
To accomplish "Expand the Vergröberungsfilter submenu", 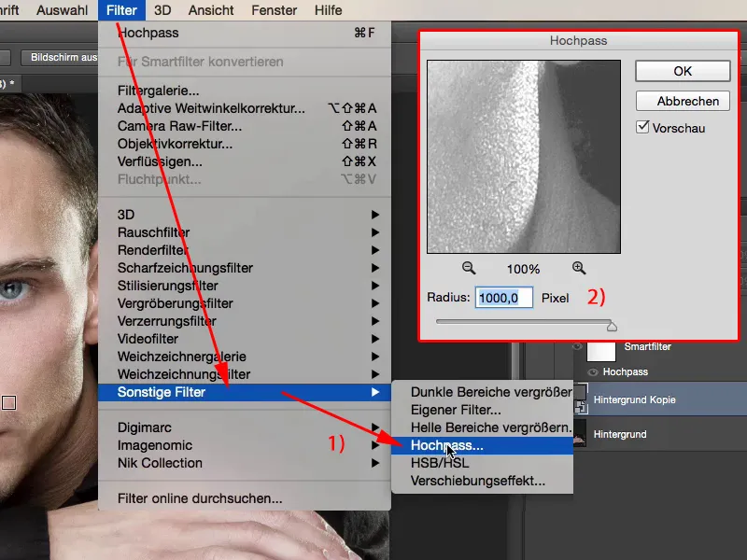I will click(245, 303).
